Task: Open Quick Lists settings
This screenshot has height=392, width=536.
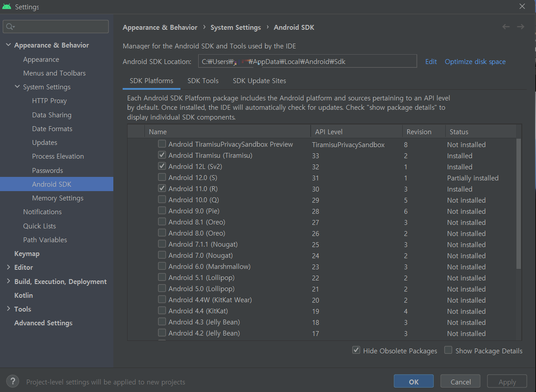Action: pos(40,226)
